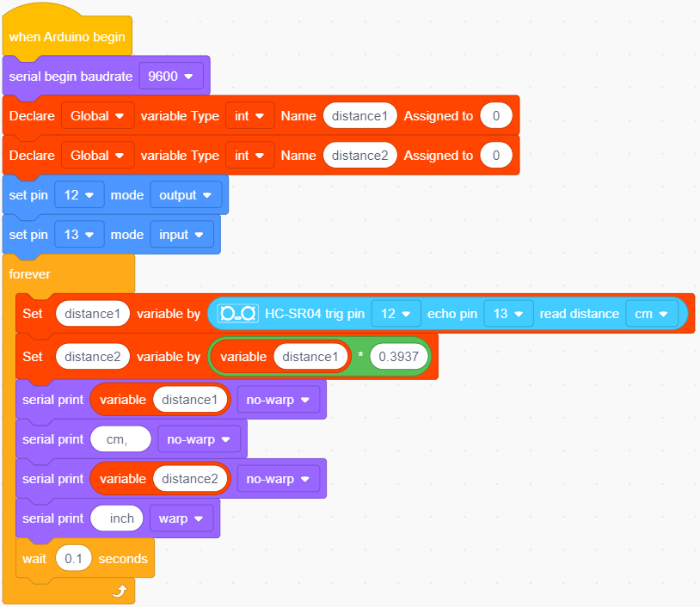
Task: Open the pin 12 dropdown in set pin
Action: tap(79, 195)
